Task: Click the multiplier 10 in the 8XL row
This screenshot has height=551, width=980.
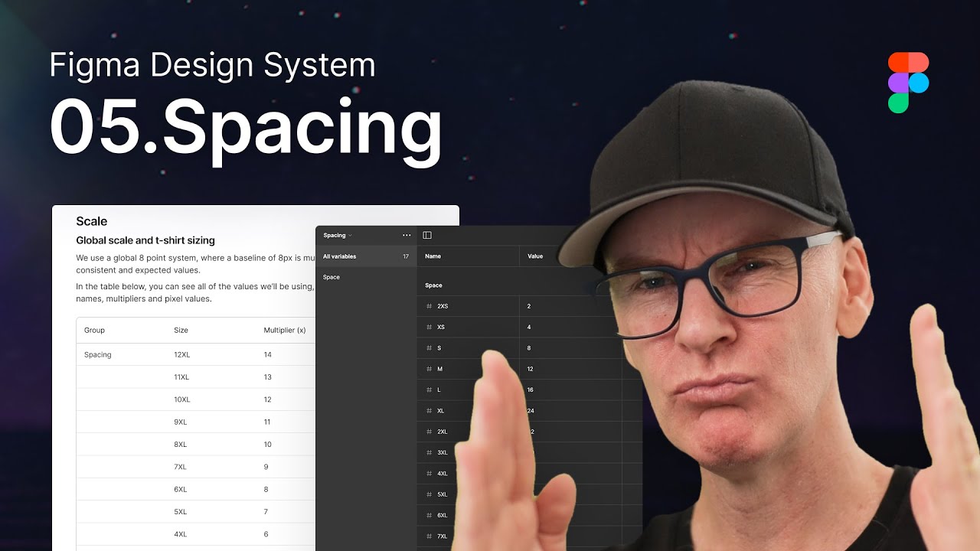Action: pyautogui.click(x=268, y=444)
